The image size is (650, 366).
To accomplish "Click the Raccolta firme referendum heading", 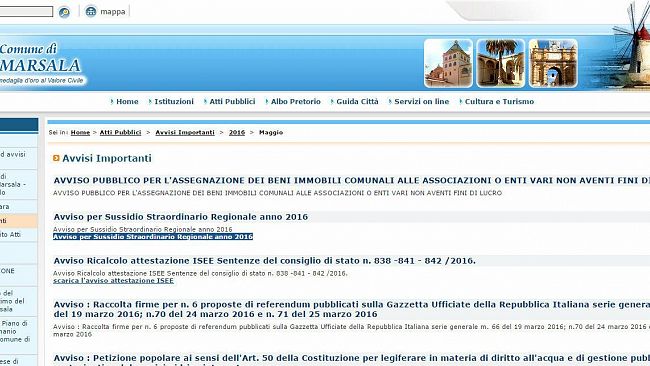I will pos(352,309).
